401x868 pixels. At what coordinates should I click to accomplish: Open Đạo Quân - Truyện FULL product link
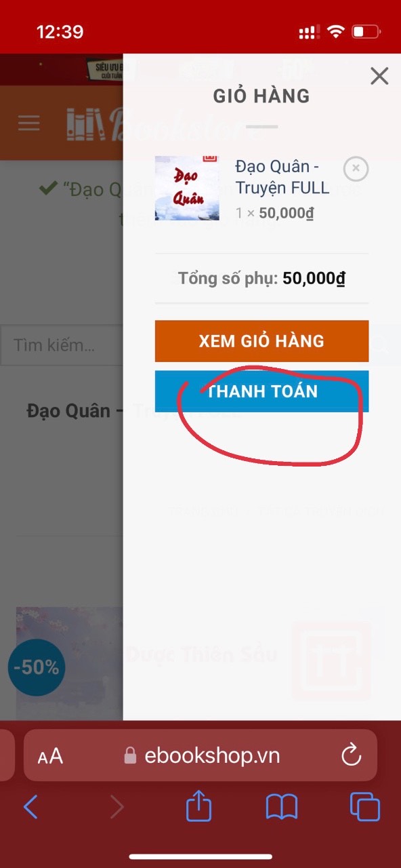tap(282, 177)
